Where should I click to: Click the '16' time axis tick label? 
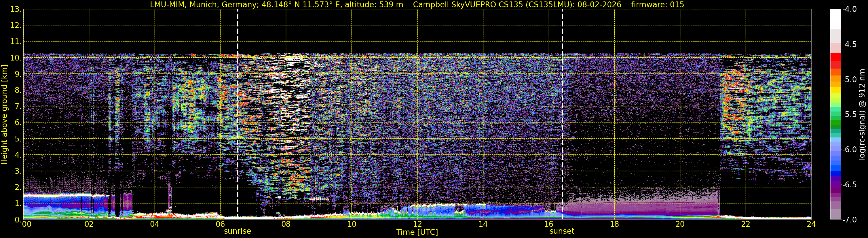click(549, 224)
